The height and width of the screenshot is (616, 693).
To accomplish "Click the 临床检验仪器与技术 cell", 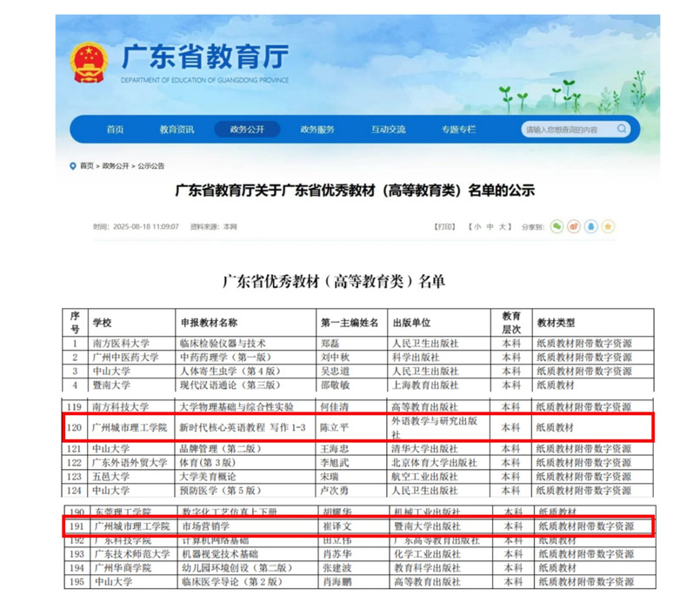I will [223, 343].
